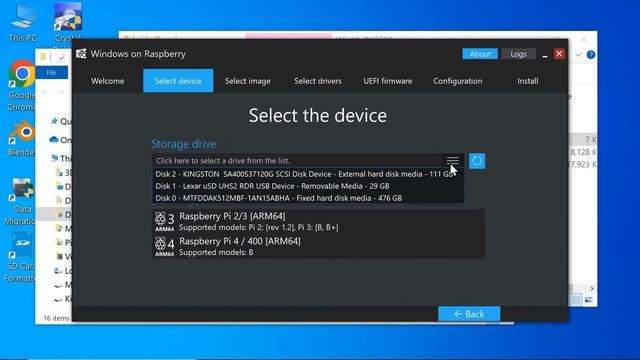Switch File Explorer to details view
Image resolution: width=640 pixels, height=360 pixels.
click(576, 300)
